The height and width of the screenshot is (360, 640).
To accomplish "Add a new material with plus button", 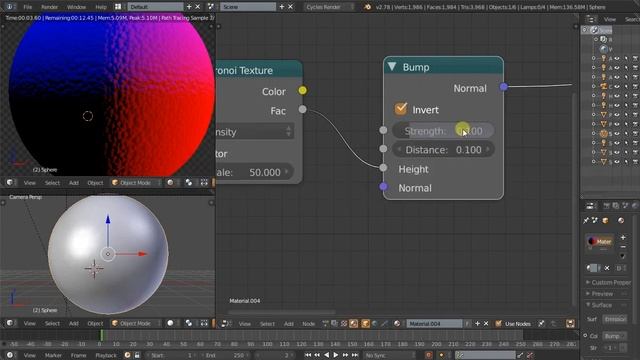I will [x=477, y=324].
